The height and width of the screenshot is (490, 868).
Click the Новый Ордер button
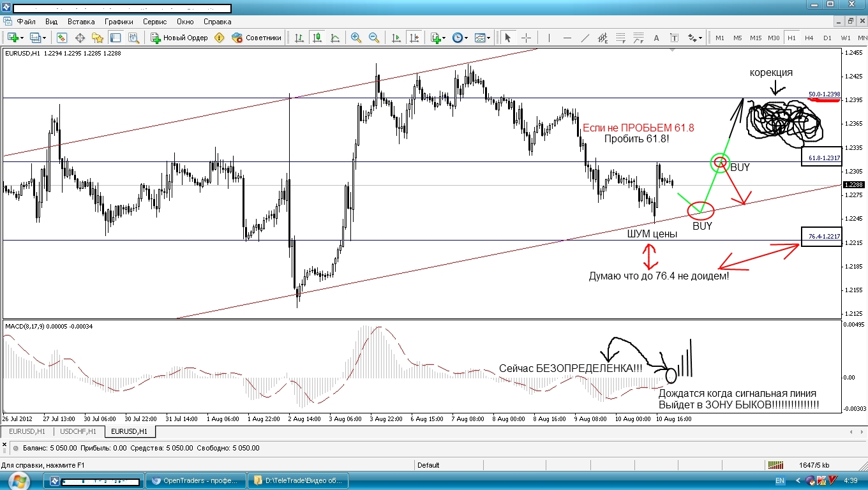[x=179, y=38]
